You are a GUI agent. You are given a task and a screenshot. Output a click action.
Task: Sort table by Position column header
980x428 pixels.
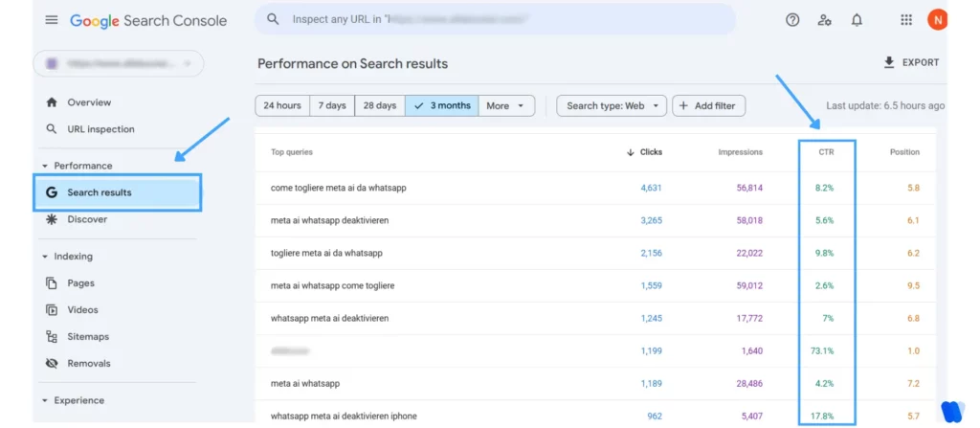(x=905, y=152)
